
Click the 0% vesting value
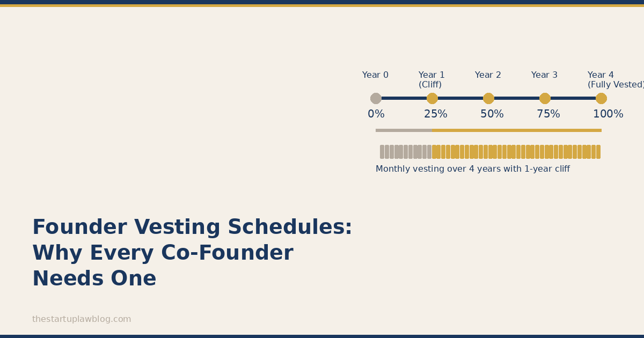pos(376,114)
